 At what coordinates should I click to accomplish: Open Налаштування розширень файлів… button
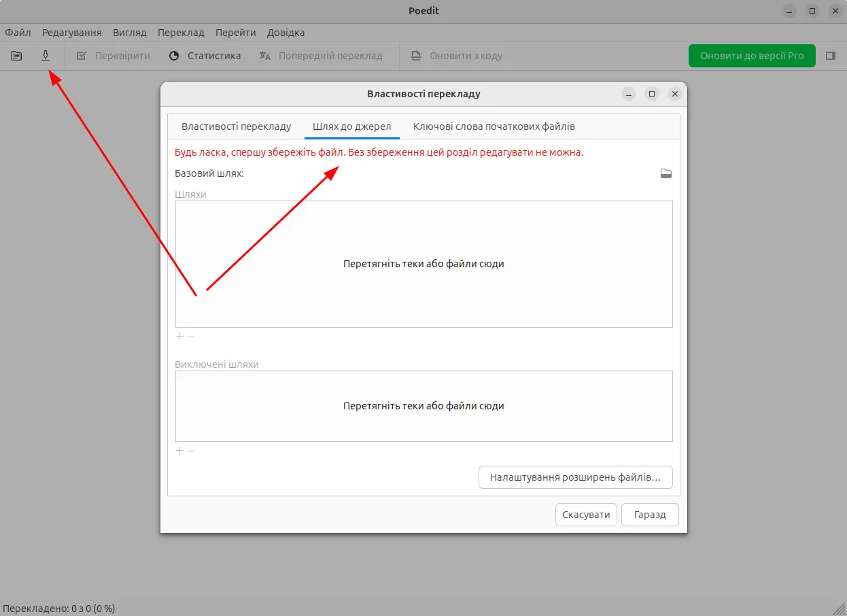576,477
